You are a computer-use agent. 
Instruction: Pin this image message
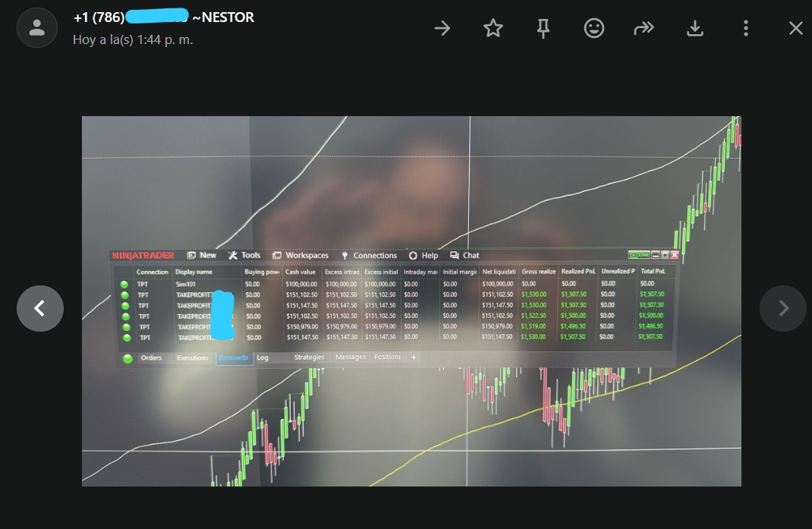coord(543,29)
